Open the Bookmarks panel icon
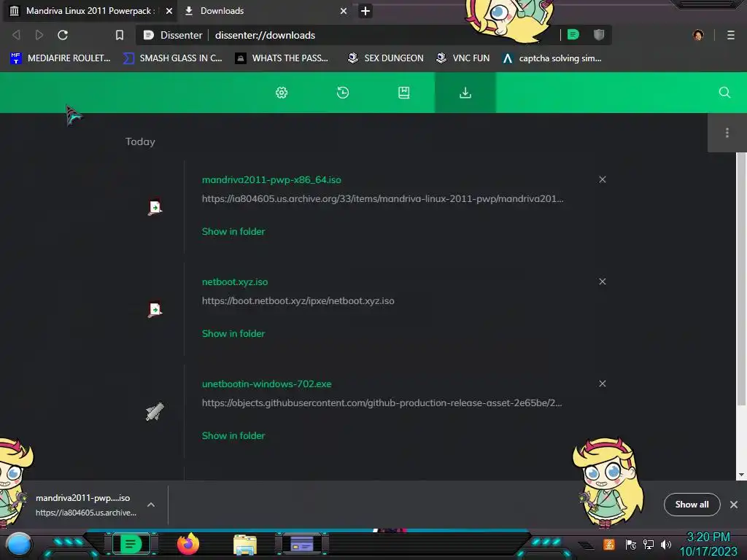This screenshot has height=560, width=747. coord(403,93)
